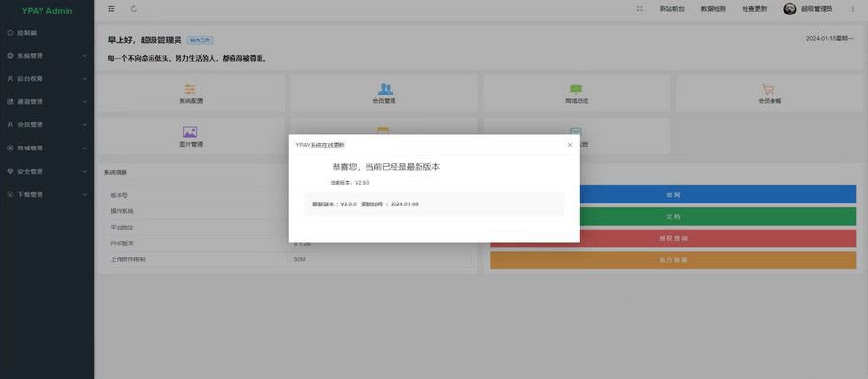This screenshot has width=868, height=379.
Task: Click the YPAY系统在线更新 dialog title
Action: (320, 145)
